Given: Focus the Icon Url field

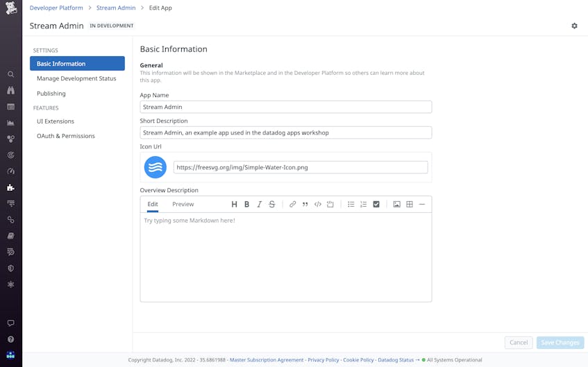Looking at the screenshot, I should pos(301,167).
